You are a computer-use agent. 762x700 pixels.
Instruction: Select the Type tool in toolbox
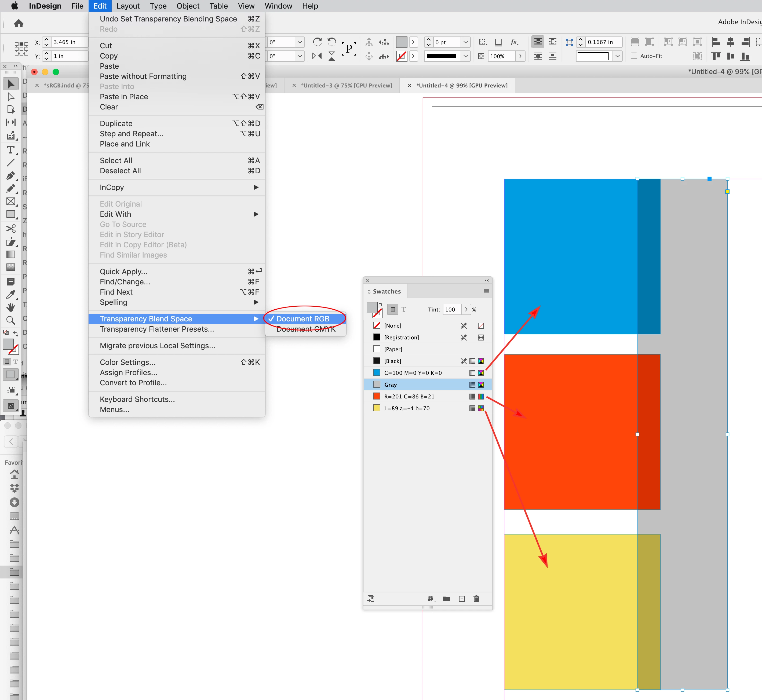[x=11, y=150]
